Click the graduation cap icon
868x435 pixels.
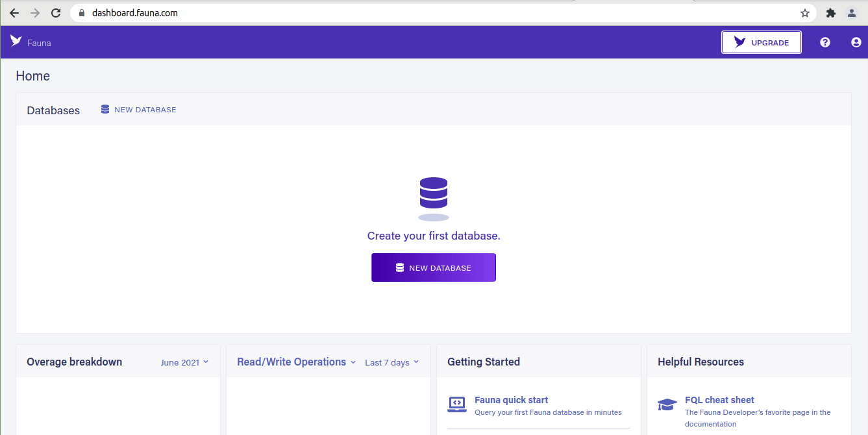click(667, 404)
